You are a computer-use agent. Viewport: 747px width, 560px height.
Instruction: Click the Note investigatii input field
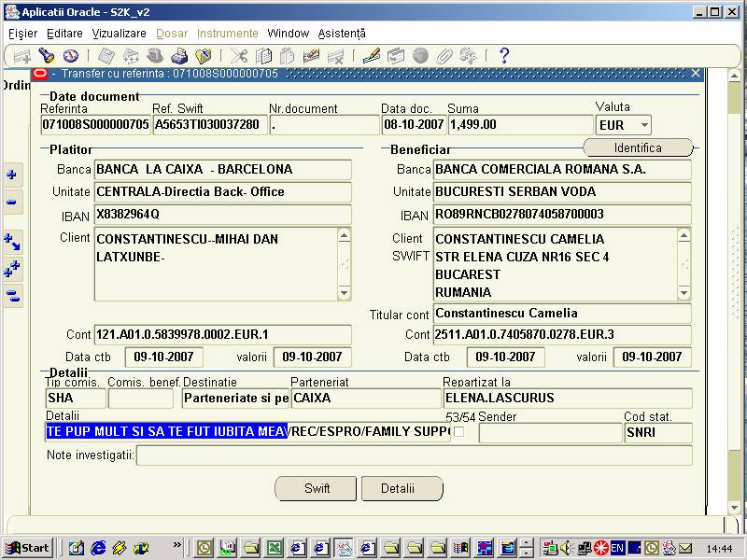pyautogui.click(x=415, y=455)
